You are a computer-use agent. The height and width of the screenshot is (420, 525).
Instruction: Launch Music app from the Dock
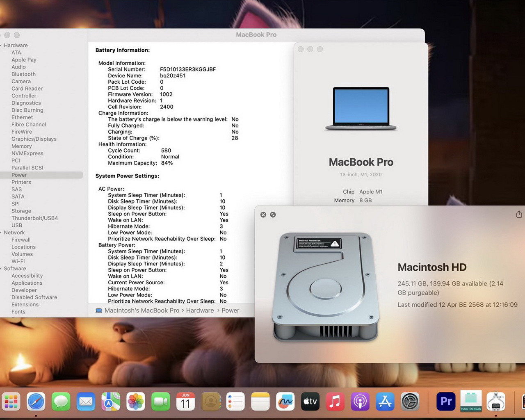point(335,401)
